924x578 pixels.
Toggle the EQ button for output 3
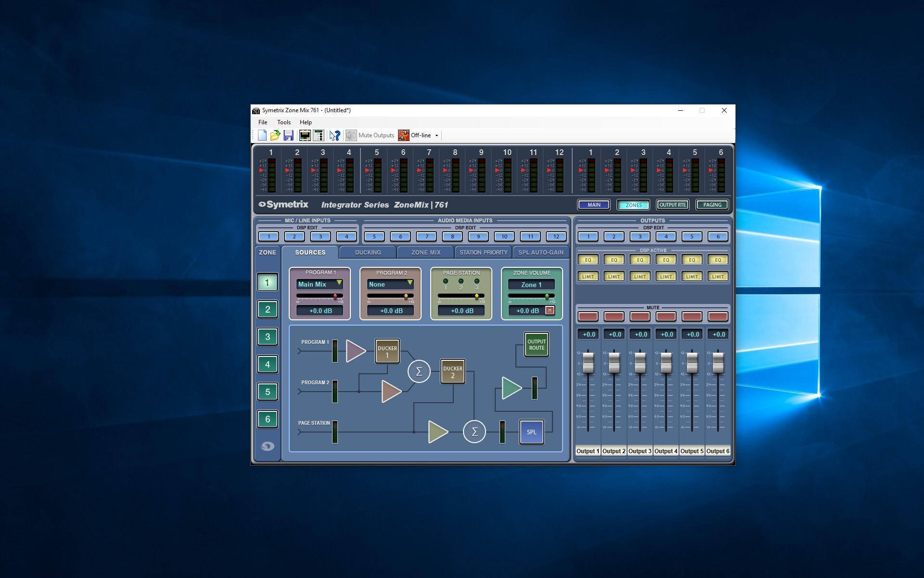[640, 260]
